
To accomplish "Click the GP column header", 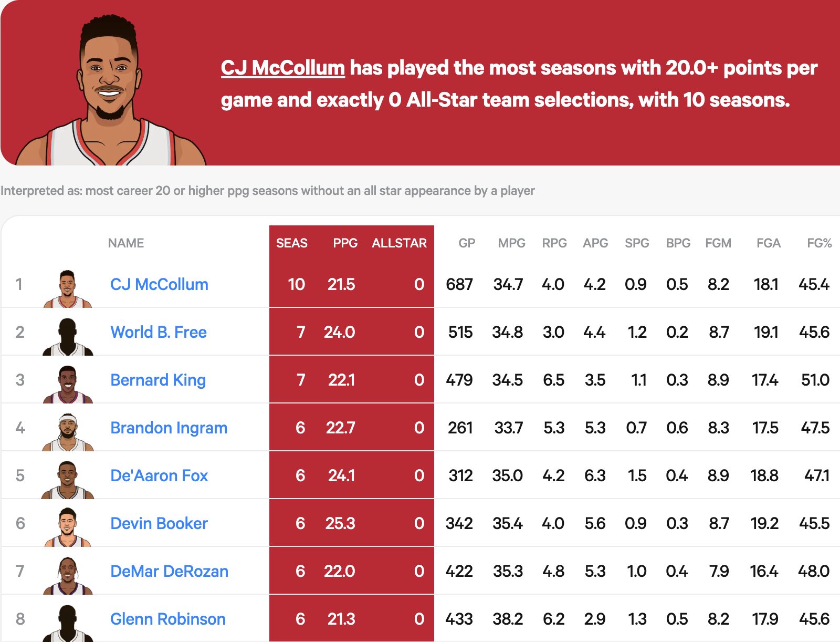I will point(466,243).
